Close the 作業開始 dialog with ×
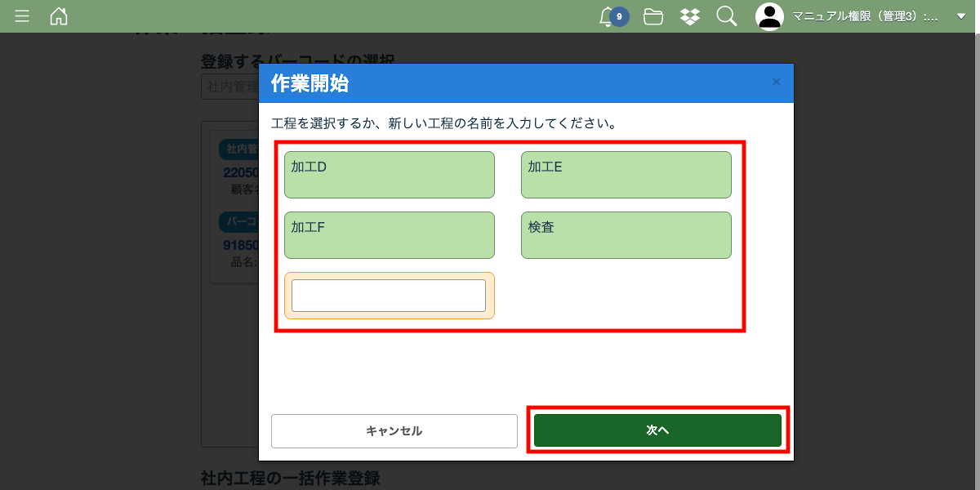The image size is (980, 490). 776,82
